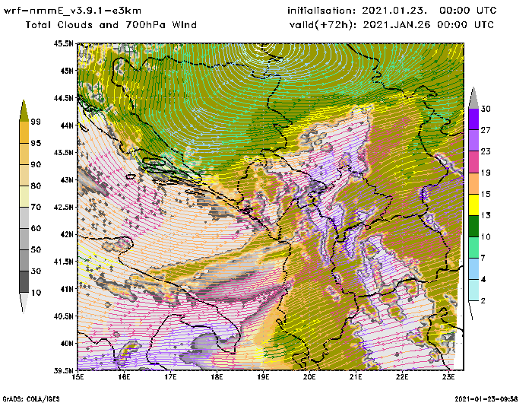532x403 pixels.
Task: Pick the dark green 10–13 wind swatch
Action: [x=473, y=226]
